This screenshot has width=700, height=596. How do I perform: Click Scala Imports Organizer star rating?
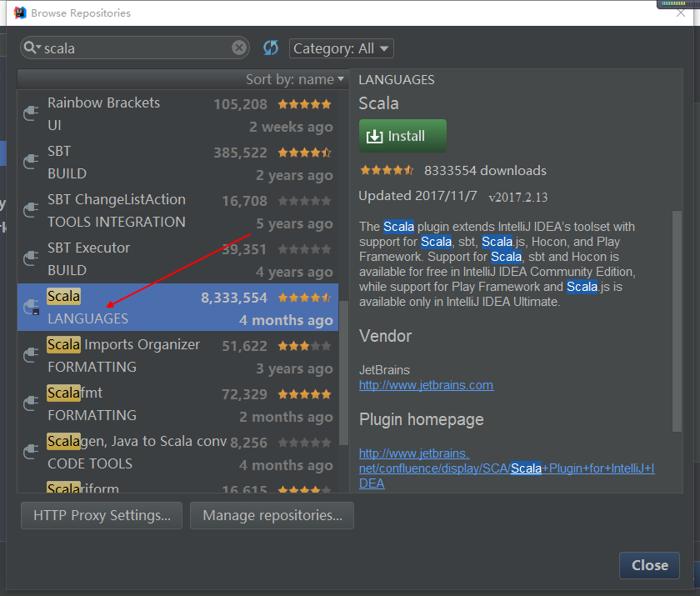304,346
